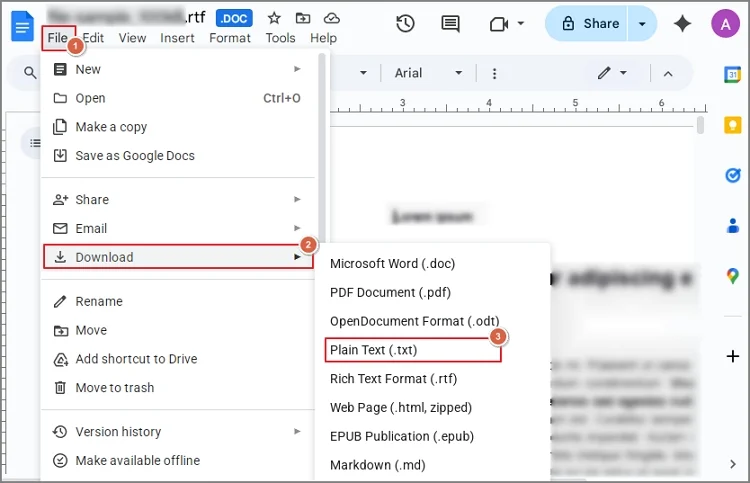Click Make a copy in File menu
The height and width of the screenshot is (483, 750).
(111, 127)
